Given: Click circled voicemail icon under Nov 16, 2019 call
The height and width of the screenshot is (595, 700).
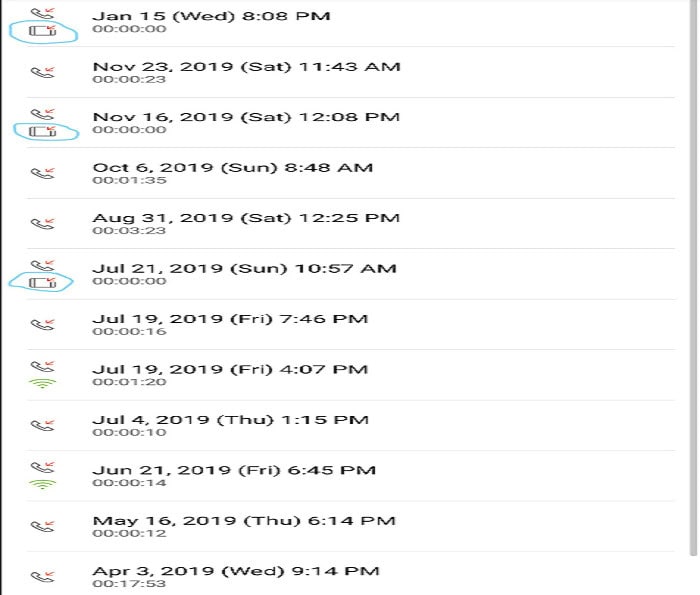Looking at the screenshot, I should pyautogui.click(x=43, y=131).
